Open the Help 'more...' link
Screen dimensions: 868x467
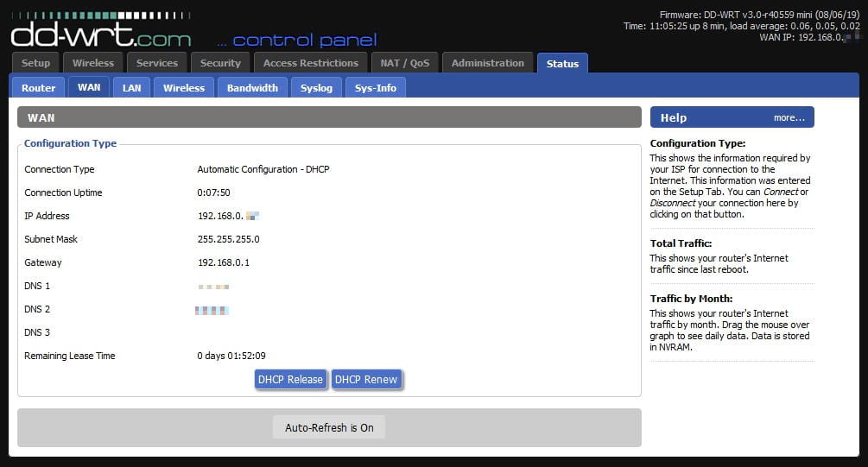789,118
